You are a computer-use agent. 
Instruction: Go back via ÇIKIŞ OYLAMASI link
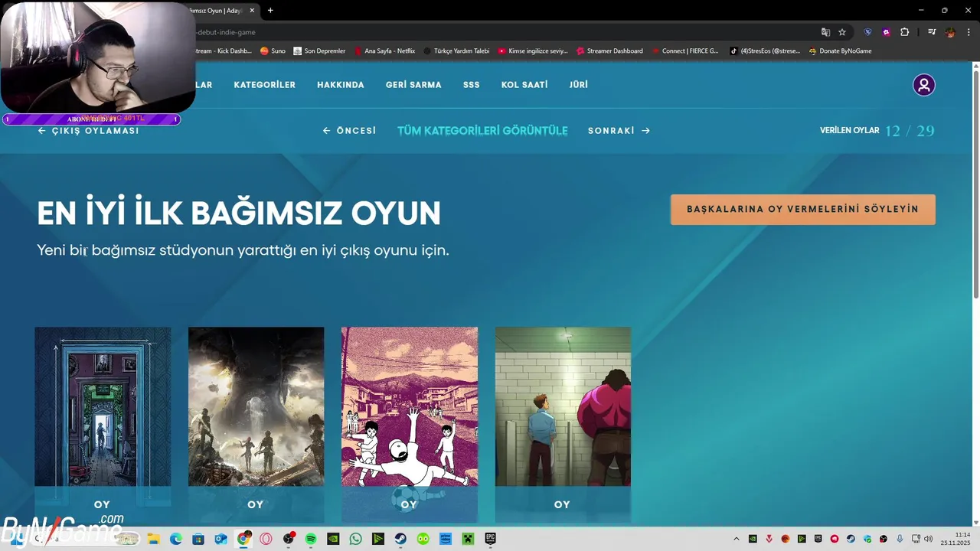tap(89, 131)
